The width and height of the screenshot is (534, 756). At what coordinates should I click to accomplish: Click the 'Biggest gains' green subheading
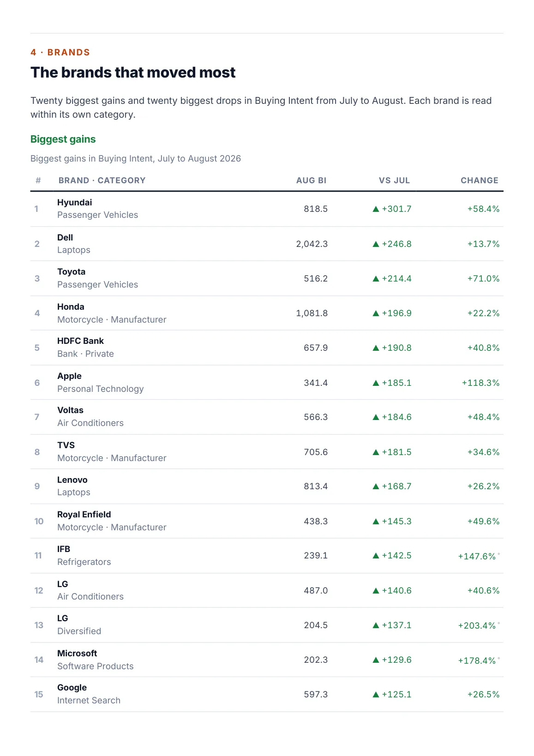(x=63, y=139)
